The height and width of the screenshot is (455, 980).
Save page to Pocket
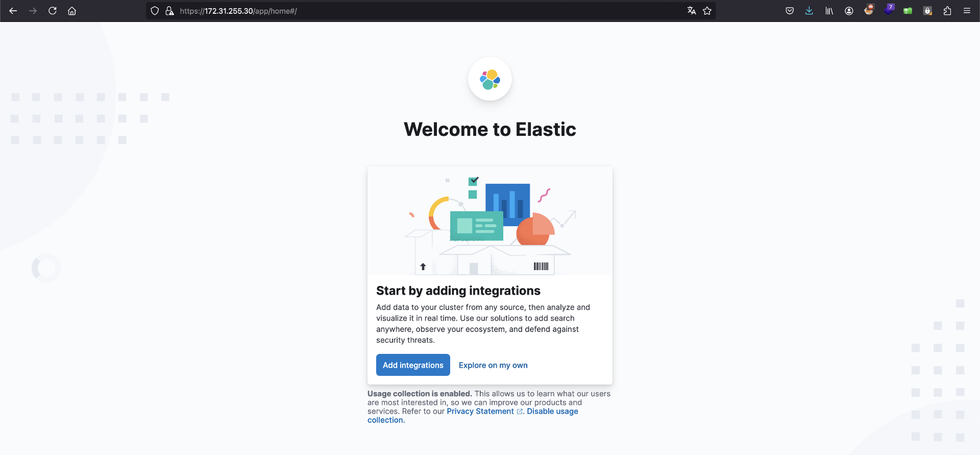coord(790,11)
